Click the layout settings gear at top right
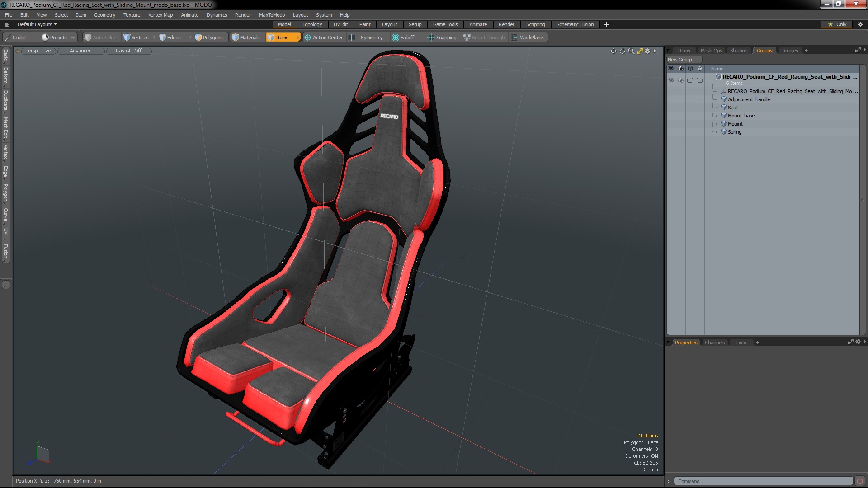868x488 pixels. point(860,24)
